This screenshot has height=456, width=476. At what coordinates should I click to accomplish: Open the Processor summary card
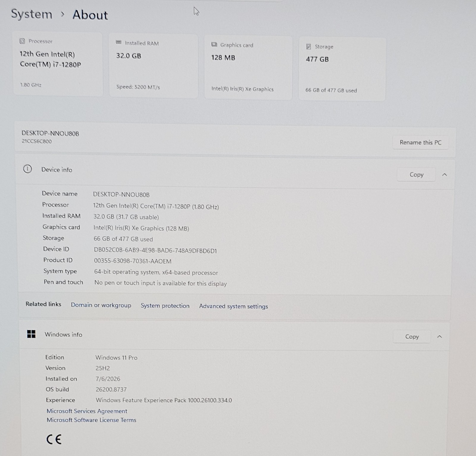tap(58, 64)
